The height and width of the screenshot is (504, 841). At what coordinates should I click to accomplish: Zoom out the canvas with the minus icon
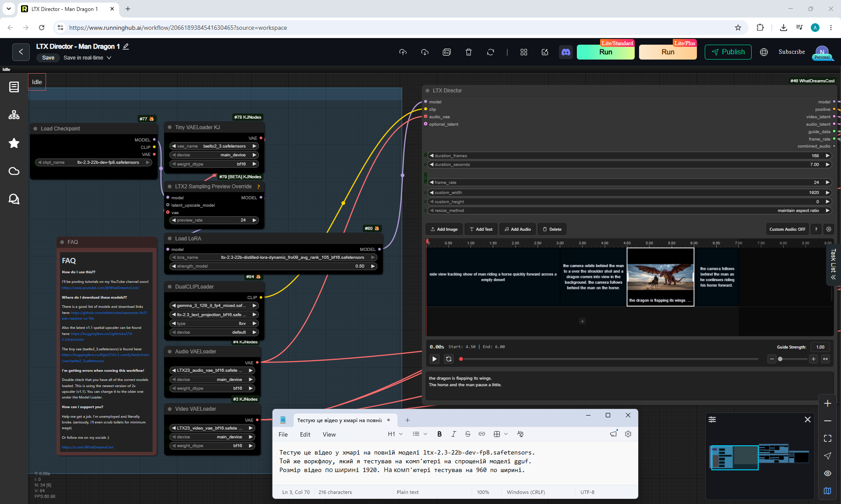pos(827,421)
